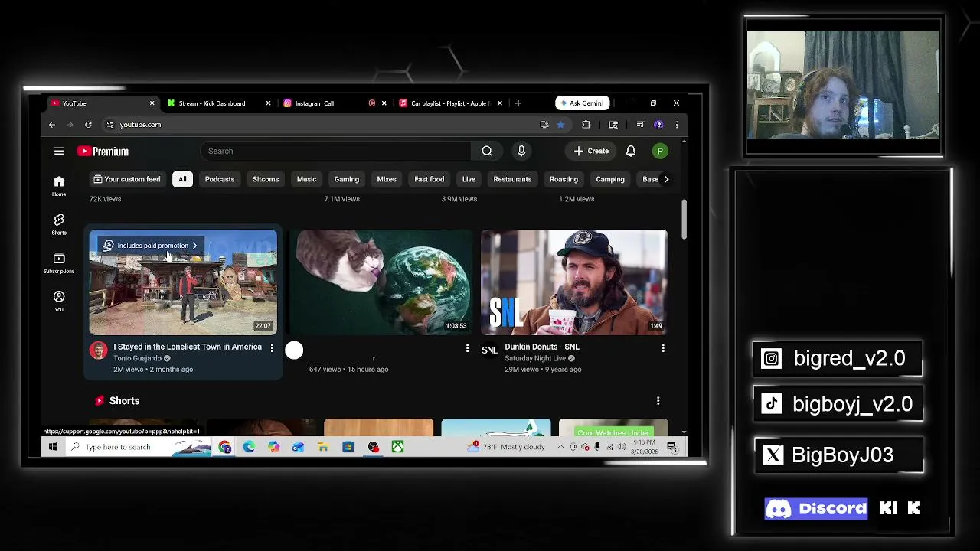
Task: Open more options for Dunkin Donuts video
Action: click(663, 348)
